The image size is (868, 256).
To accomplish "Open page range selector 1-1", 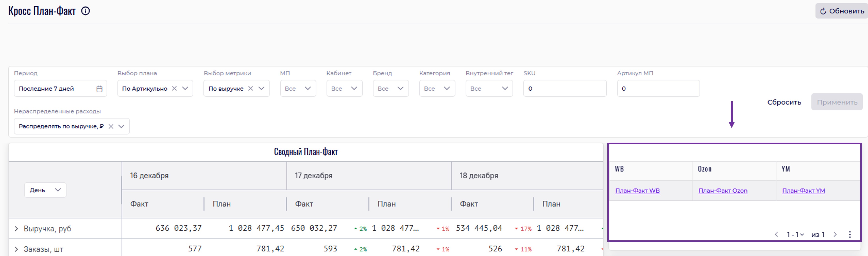I will (x=795, y=234).
